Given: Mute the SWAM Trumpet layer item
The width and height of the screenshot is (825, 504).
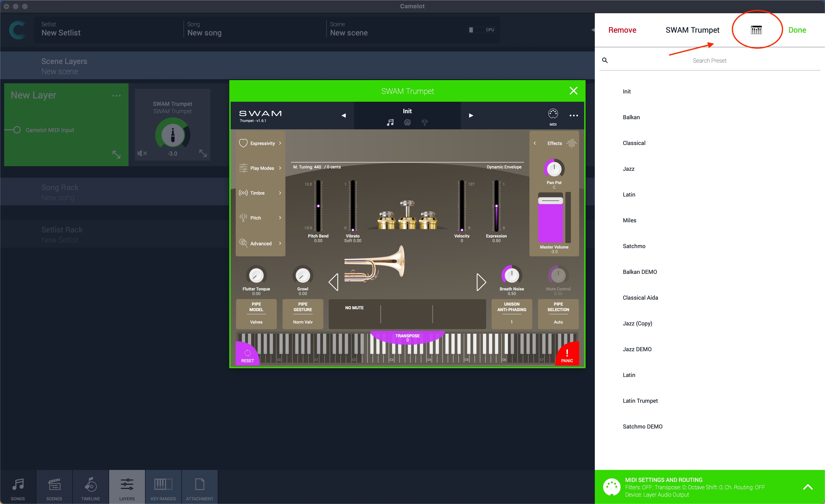Looking at the screenshot, I should coord(142,153).
